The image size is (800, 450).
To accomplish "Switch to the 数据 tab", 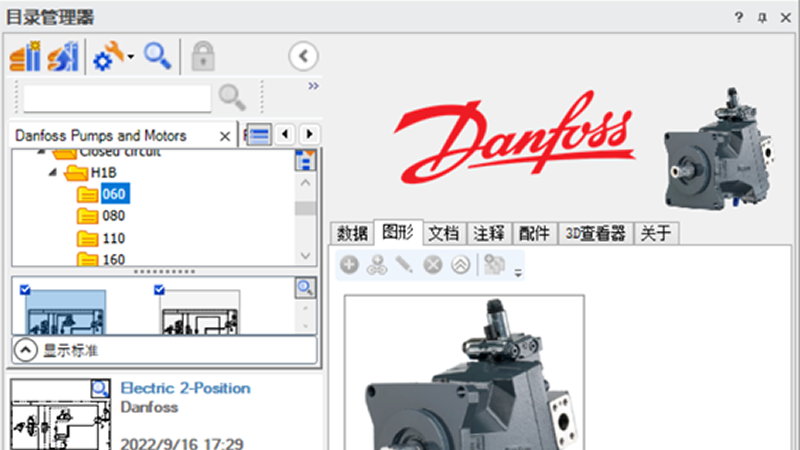I will pyautogui.click(x=352, y=234).
